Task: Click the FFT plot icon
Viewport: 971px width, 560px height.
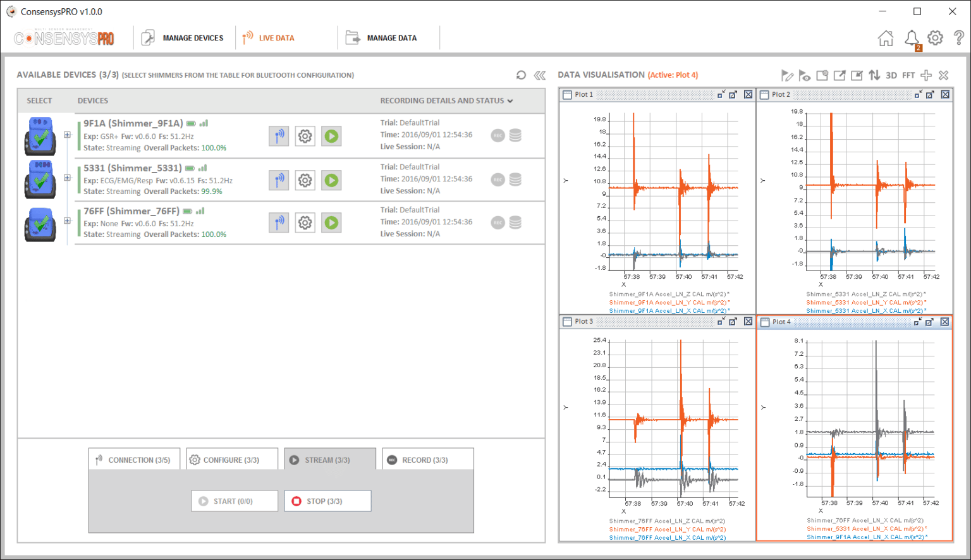Action: point(908,75)
